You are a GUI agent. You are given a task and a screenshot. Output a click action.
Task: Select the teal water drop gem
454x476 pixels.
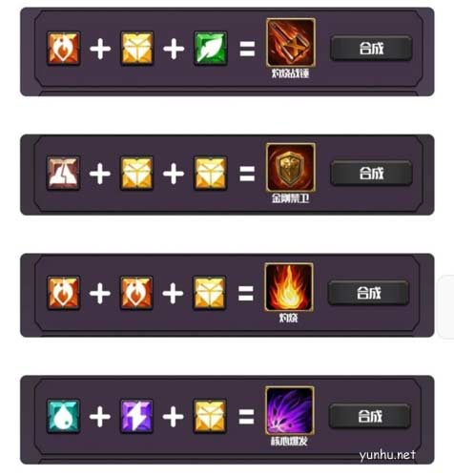(x=63, y=416)
